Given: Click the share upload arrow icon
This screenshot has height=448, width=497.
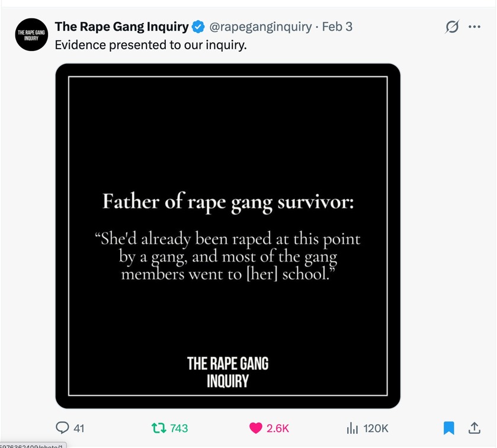Looking at the screenshot, I should (474, 427).
